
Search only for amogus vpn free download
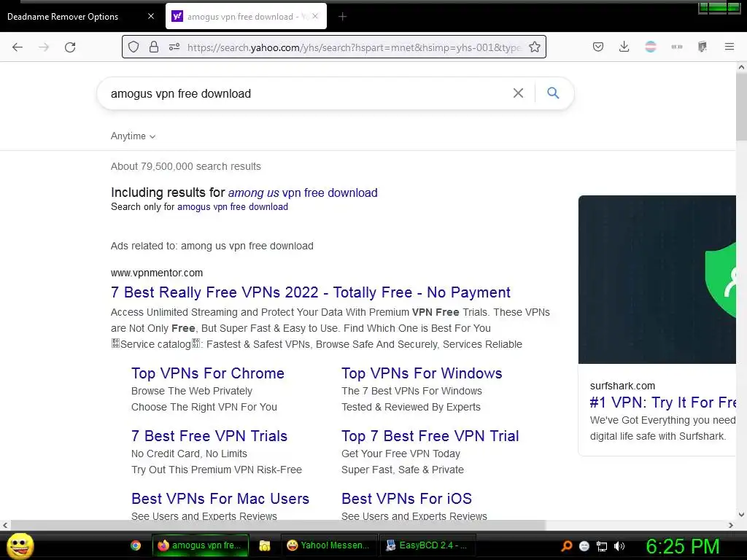click(233, 206)
